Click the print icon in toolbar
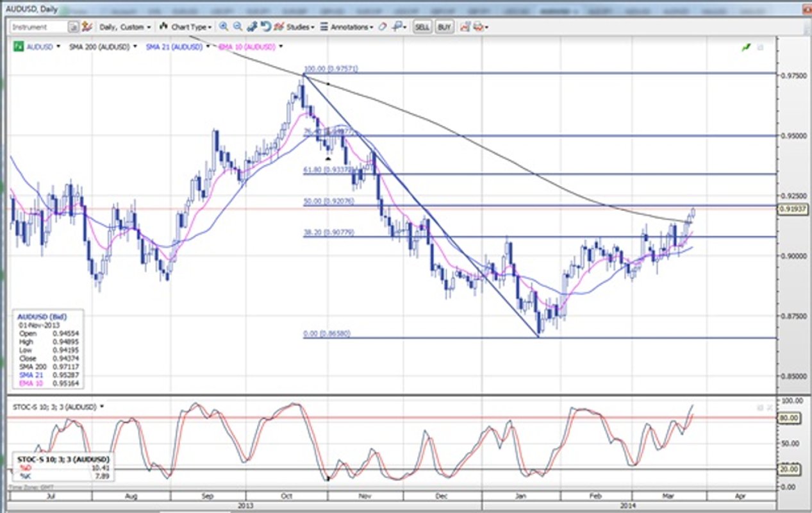Image resolution: width=812 pixels, height=513 pixels. point(478,27)
